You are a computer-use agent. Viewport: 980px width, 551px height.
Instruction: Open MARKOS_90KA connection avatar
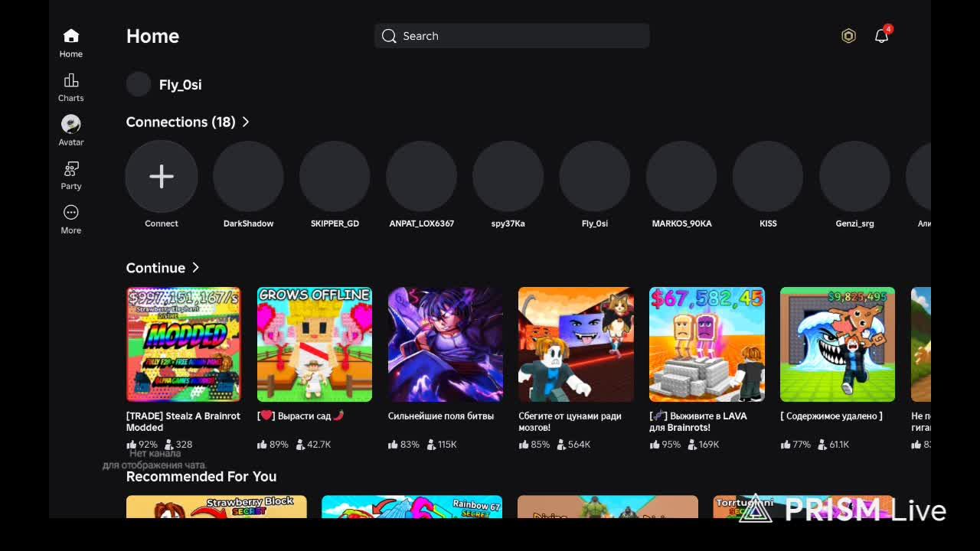681,177
